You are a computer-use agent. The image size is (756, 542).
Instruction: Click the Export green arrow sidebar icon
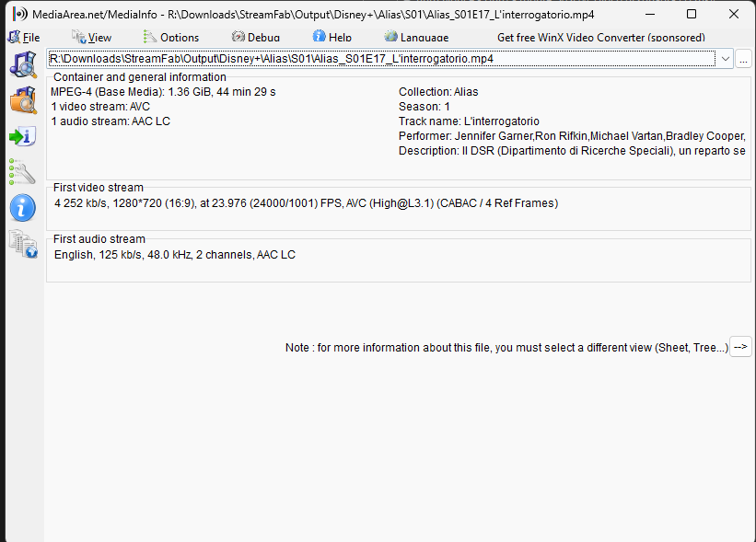pyautogui.click(x=23, y=136)
